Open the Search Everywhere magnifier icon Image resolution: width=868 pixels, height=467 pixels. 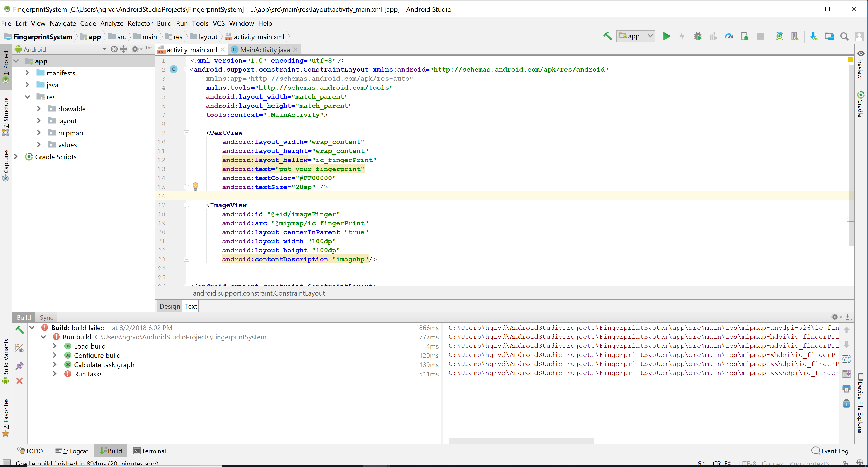pyautogui.click(x=844, y=36)
